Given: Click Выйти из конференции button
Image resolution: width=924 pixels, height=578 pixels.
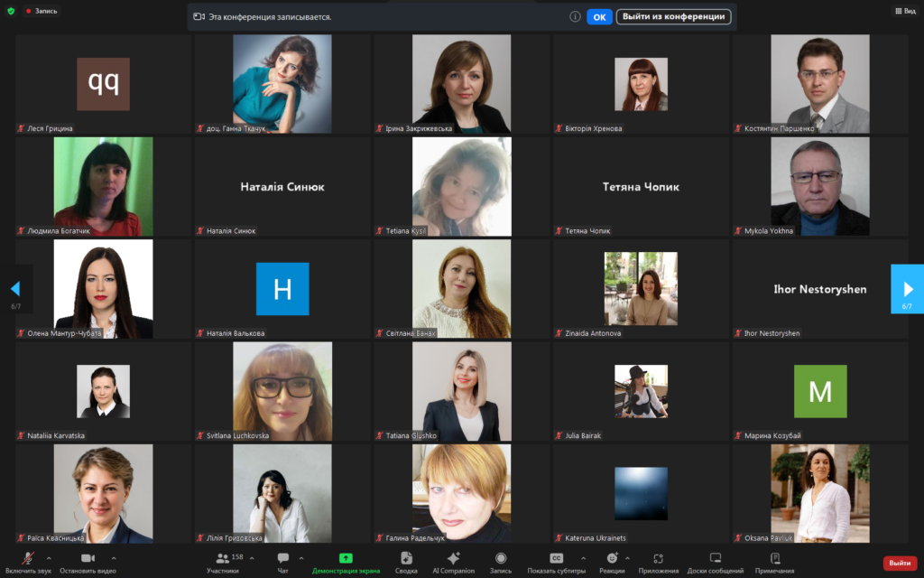Looking at the screenshot, I should [x=673, y=16].
